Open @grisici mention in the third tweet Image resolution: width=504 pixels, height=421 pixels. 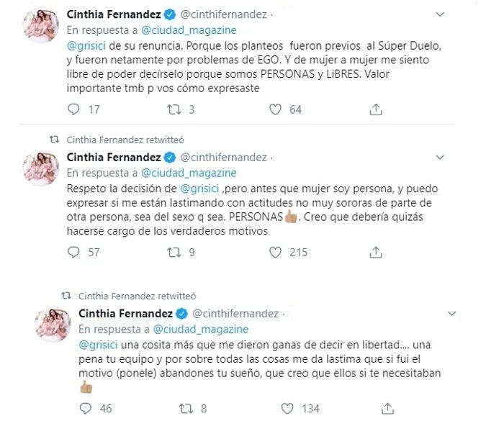pyautogui.click(x=98, y=345)
